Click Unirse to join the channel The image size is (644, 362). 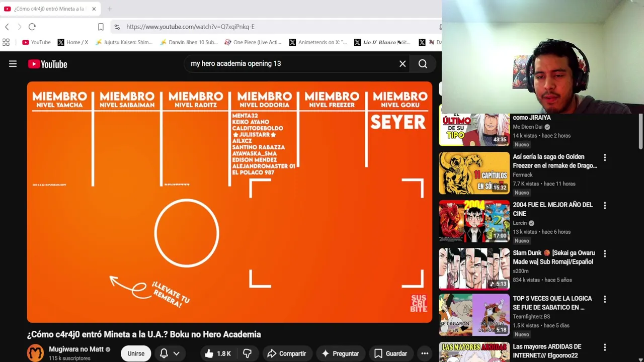click(136, 353)
